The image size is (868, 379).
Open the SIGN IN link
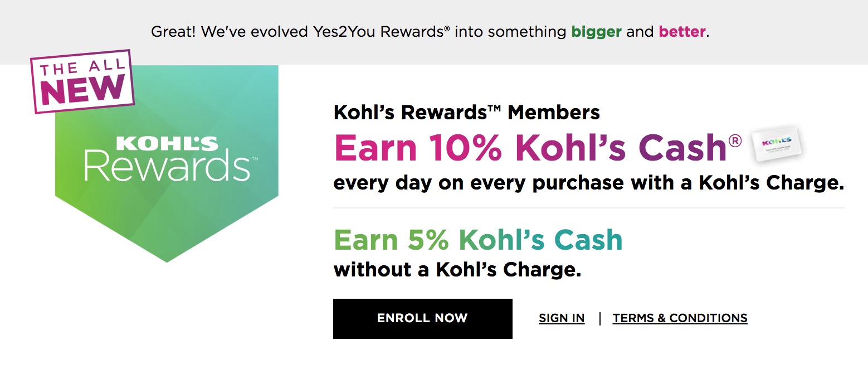point(562,318)
